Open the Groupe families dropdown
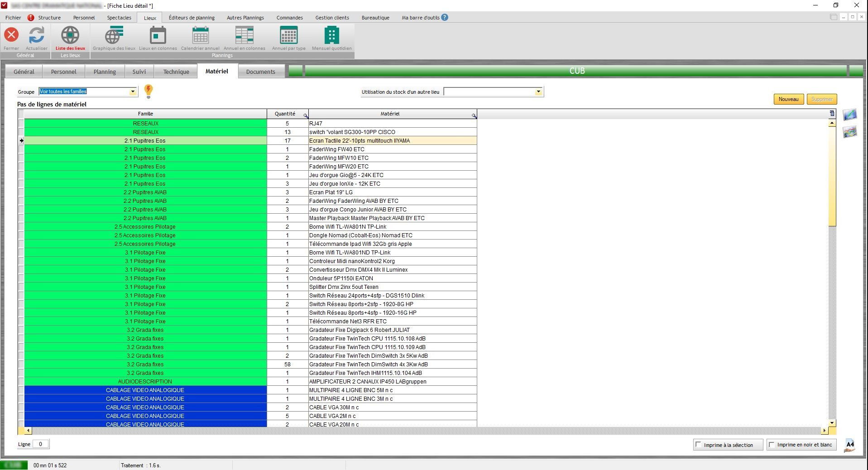868x470 pixels. pyautogui.click(x=133, y=91)
